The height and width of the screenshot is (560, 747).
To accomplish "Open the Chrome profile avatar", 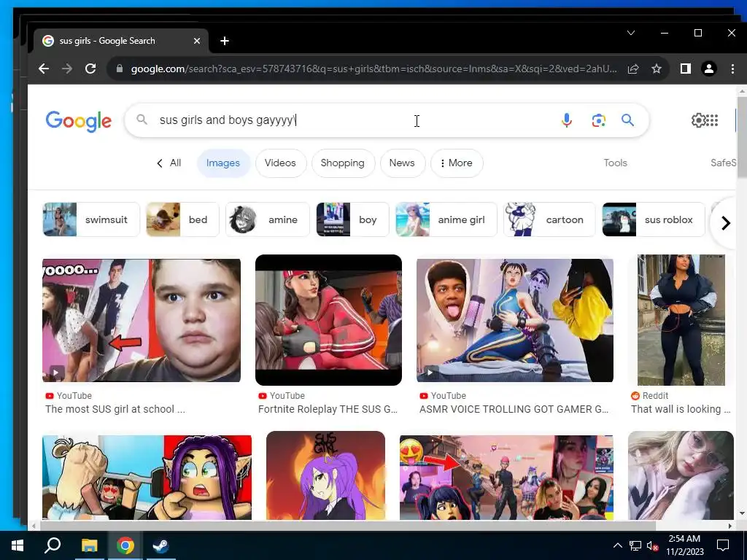I will (709, 69).
